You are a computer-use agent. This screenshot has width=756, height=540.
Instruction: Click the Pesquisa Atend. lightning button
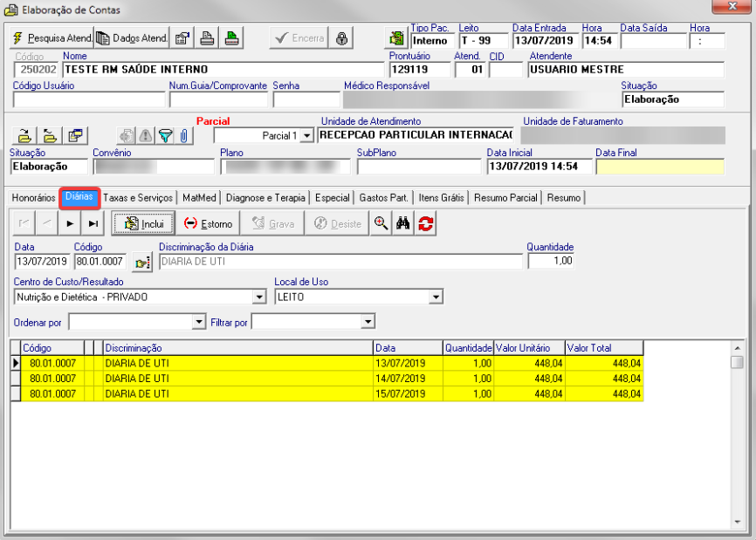pyautogui.click(x=52, y=38)
